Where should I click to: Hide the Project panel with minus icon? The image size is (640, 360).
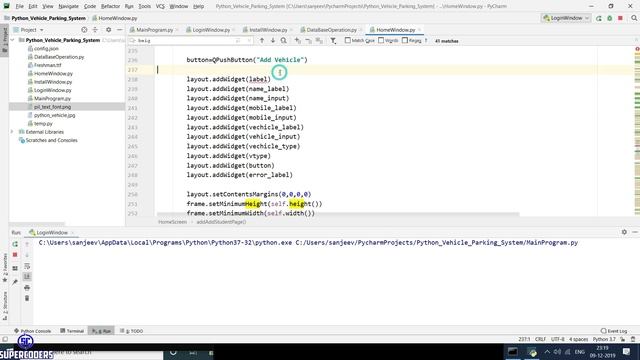(x=120, y=30)
